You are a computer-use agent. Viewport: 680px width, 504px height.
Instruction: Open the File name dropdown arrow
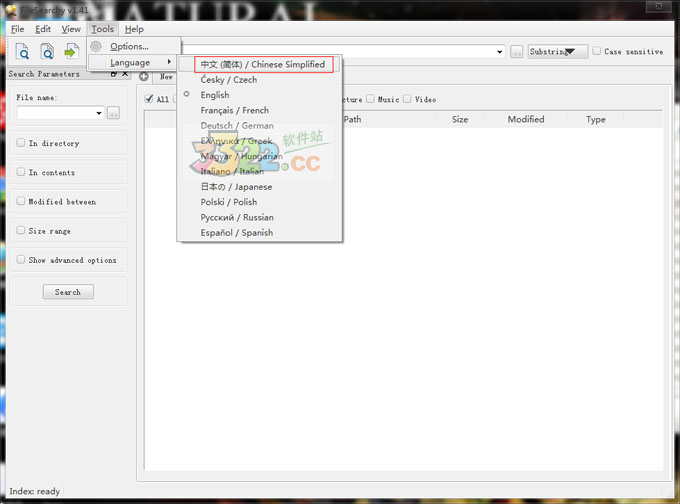click(99, 113)
